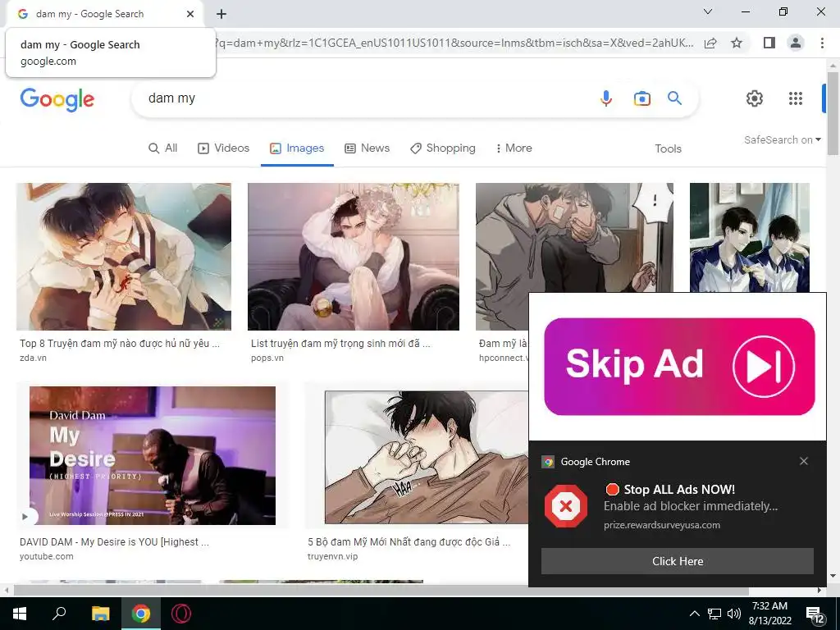Play icon on David Dam video thumbnail

click(x=25, y=517)
